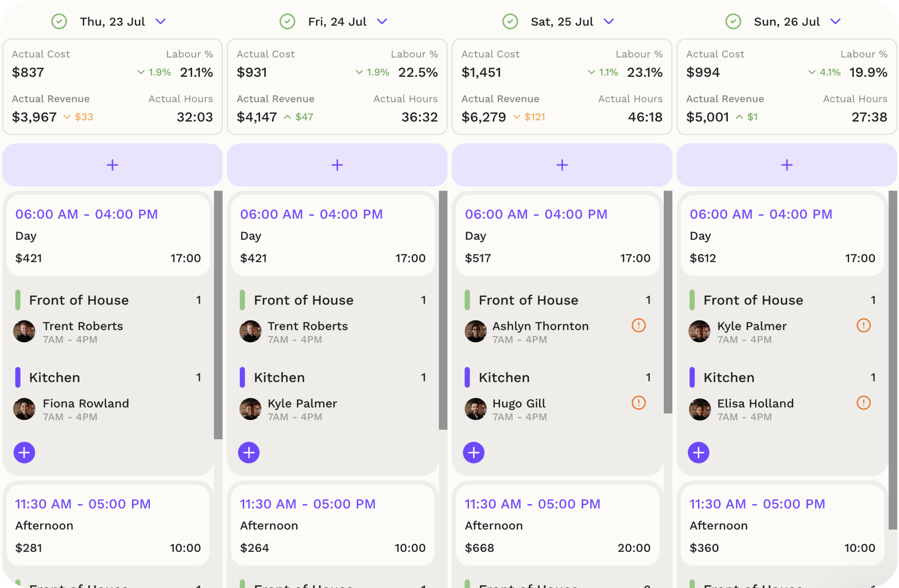Toggle the approval check for Fri, 24 Jul
899x588 pixels.
288,22
